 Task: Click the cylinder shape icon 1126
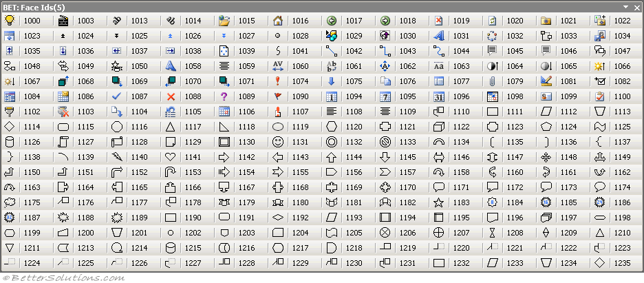click(9, 142)
